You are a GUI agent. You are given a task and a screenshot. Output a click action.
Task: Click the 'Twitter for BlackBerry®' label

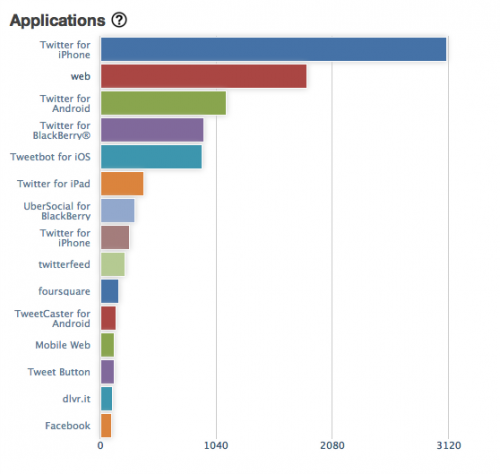pyautogui.click(x=62, y=130)
